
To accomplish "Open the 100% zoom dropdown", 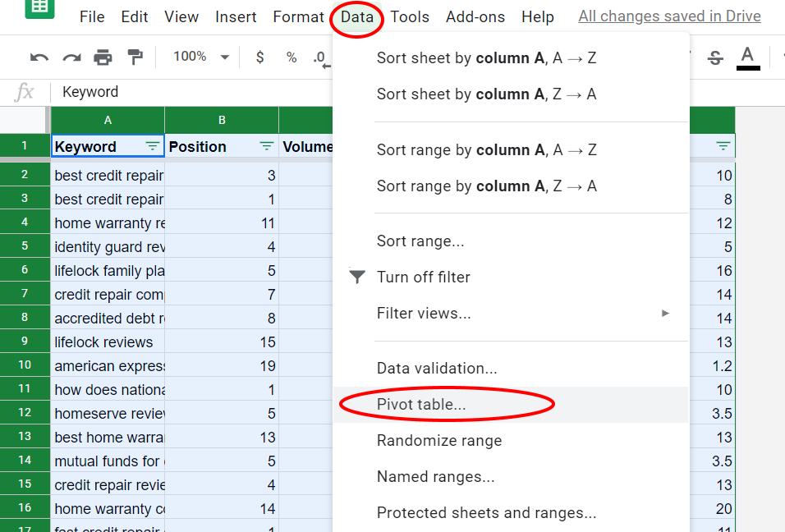I will point(201,57).
